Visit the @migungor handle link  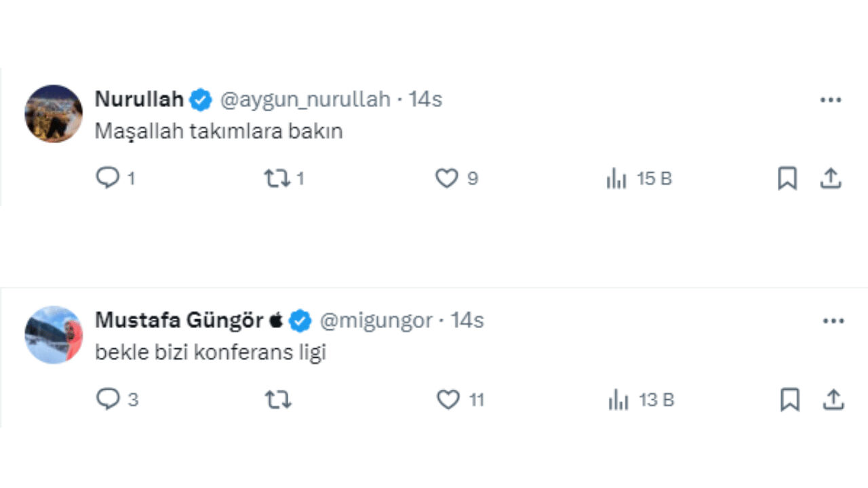(376, 321)
